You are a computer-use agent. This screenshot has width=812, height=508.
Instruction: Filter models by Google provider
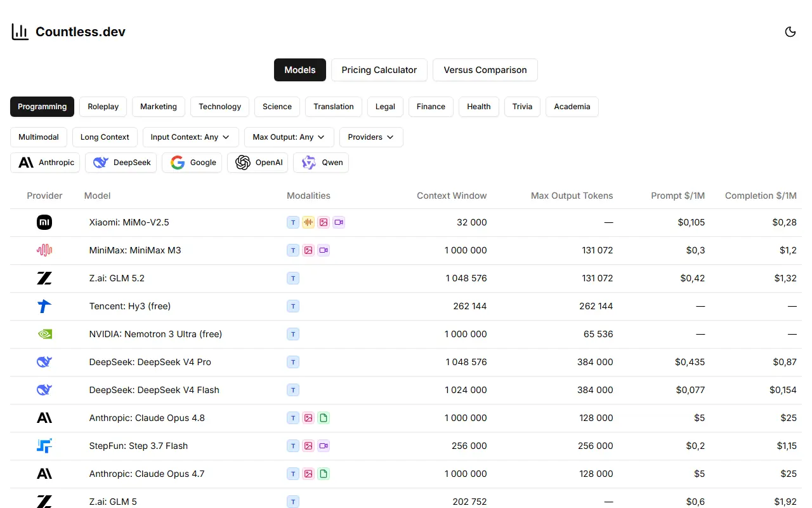pyautogui.click(x=192, y=163)
